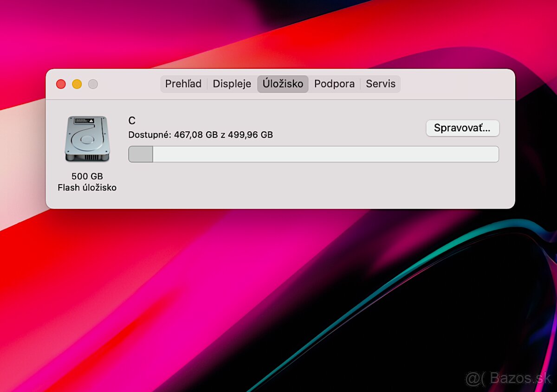Click the Spravovať... button
This screenshot has width=557, height=392.
[x=462, y=128]
